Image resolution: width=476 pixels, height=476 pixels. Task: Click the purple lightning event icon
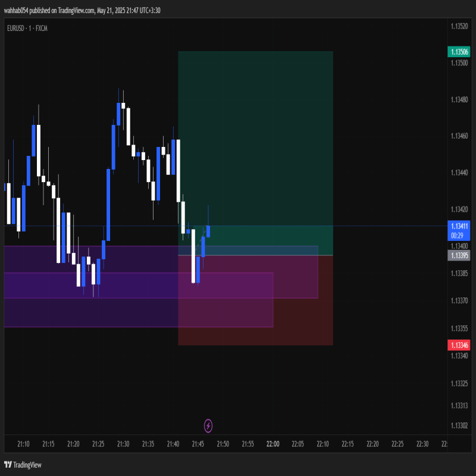pyautogui.click(x=208, y=425)
